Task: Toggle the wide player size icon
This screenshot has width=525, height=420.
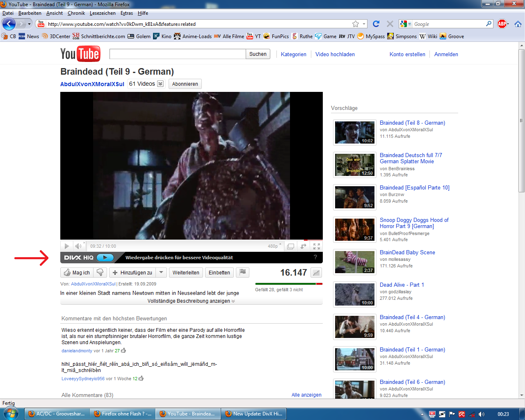Action: click(290, 246)
